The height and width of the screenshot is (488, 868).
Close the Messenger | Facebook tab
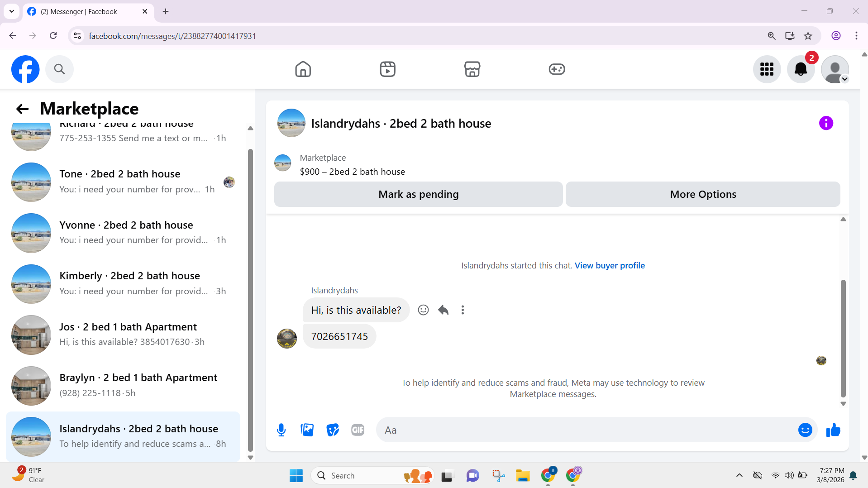tap(145, 11)
